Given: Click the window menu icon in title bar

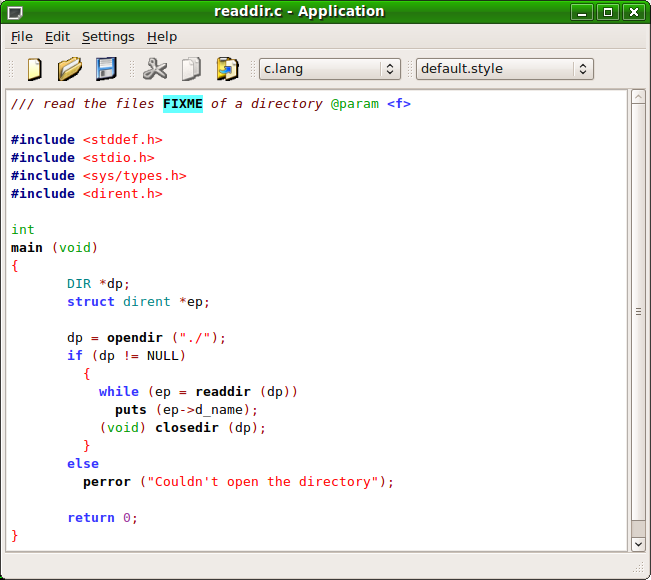Looking at the screenshot, I should [14, 12].
